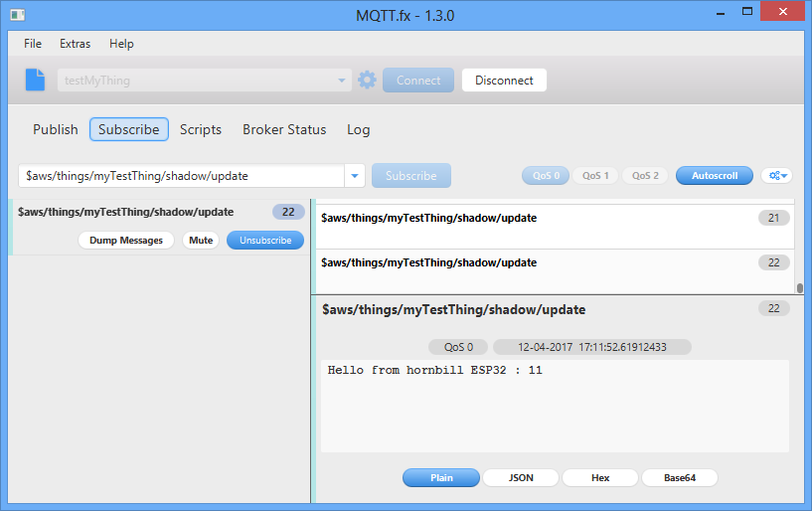Open the subscribe settings gears dropdown
Screen dimensions: 812x511
click(776, 176)
